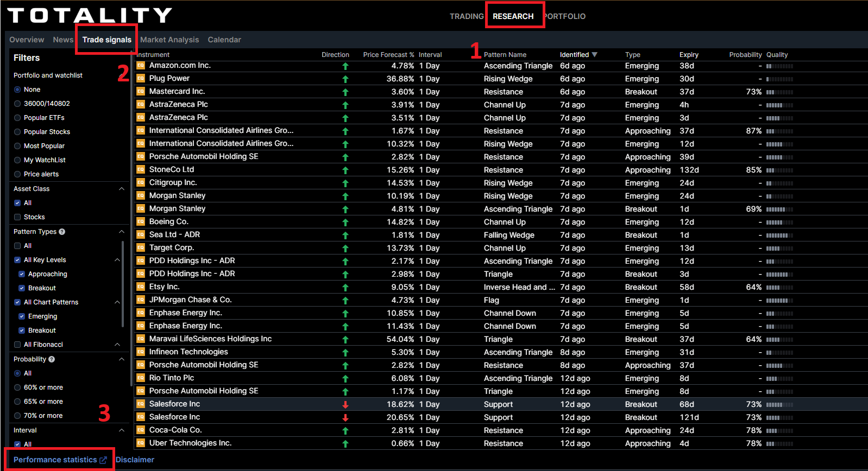This screenshot has height=471, width=868.
Task: Click the TOTALITY logo
Action: pyautogui.click(x=90, y=15)
